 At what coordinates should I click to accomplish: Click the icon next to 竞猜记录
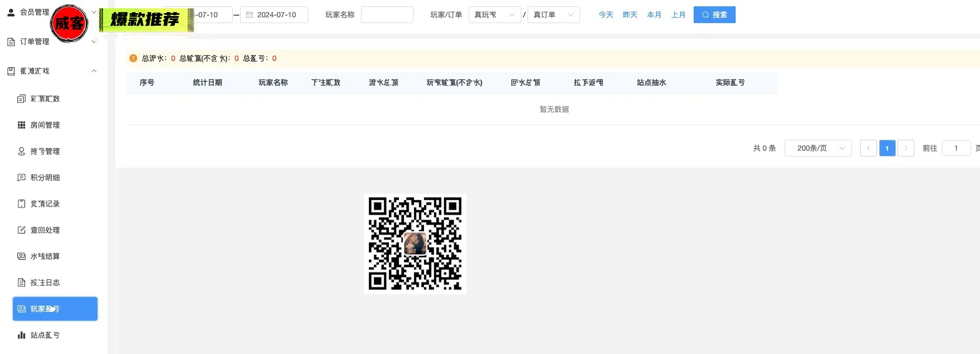pyautogui.click(x=22, y=204)
